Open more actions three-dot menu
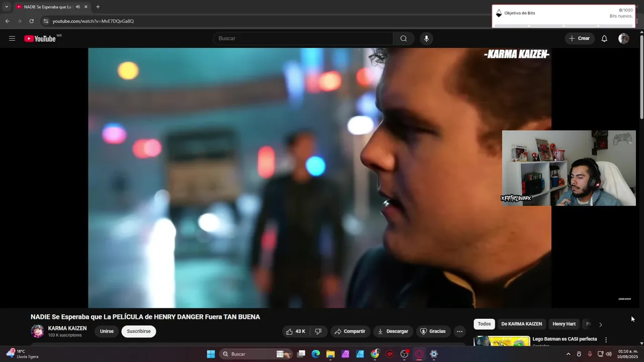Image resolution: width=644 pixels, height=362 pixels. point(459,331)
